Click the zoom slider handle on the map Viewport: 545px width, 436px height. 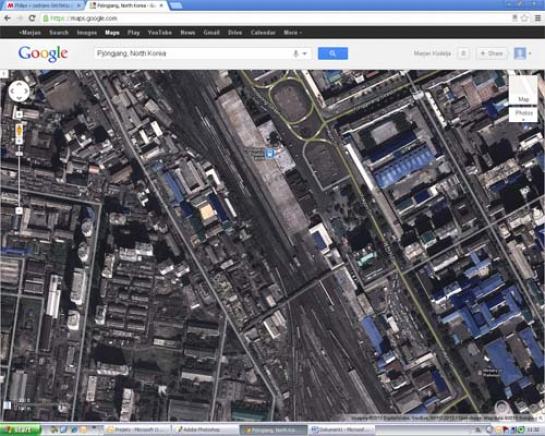point(19,154)
